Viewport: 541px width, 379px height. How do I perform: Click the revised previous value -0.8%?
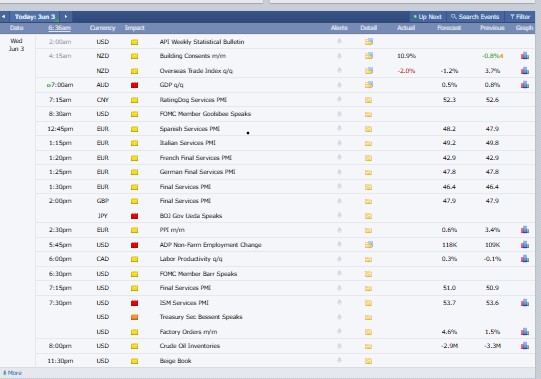491,56
